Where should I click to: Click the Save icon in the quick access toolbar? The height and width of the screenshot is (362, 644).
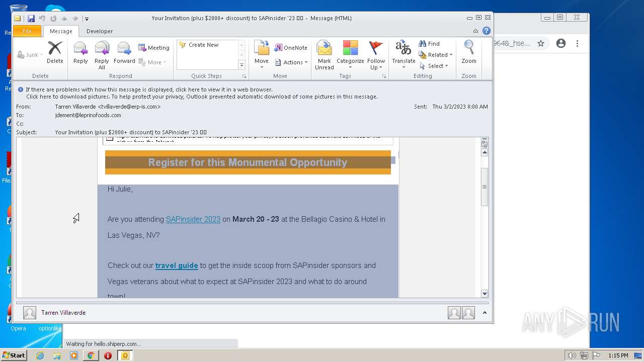[31, 19]
